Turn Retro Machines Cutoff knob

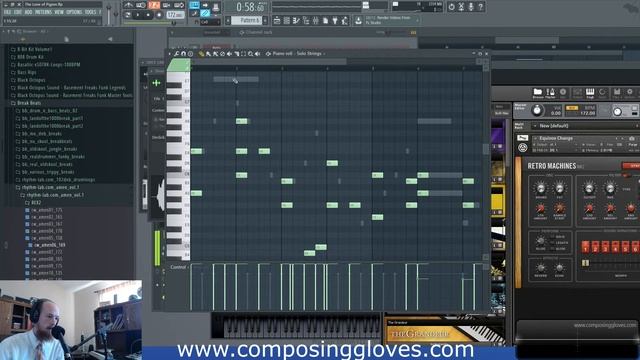pyautogui.click(x=589, y=188)
